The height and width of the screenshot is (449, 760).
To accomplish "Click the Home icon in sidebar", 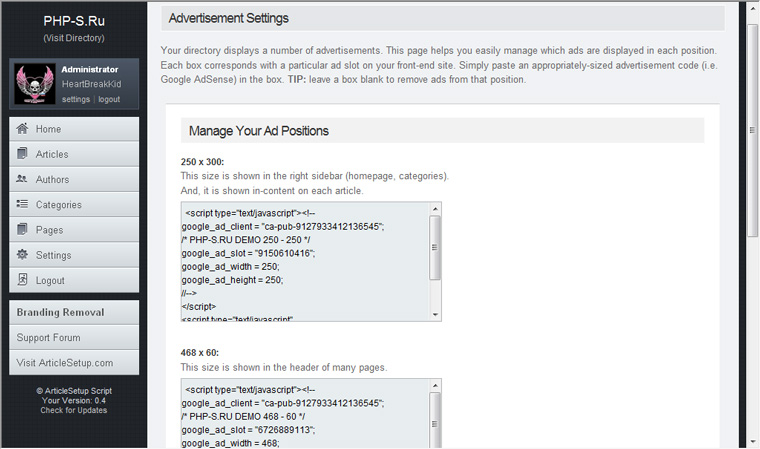I will click(x=22, y=129).
